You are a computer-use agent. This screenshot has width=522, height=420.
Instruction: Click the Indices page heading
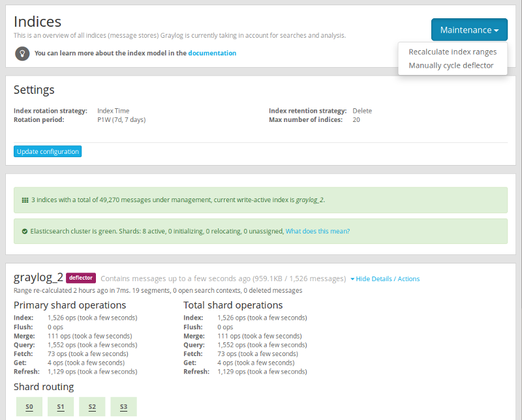(x=37, y=22)
